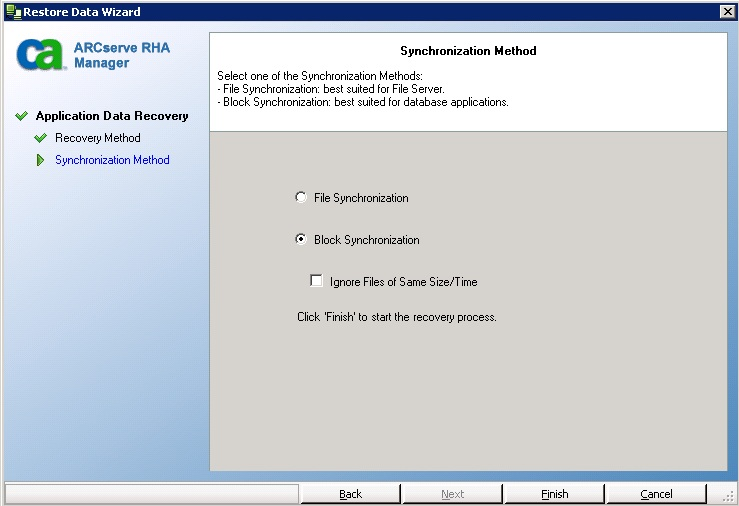The width and height of the screenshot is (739, 506).
Task: Click the 'Synchronization Method' page title
Action: pos(468,51)
